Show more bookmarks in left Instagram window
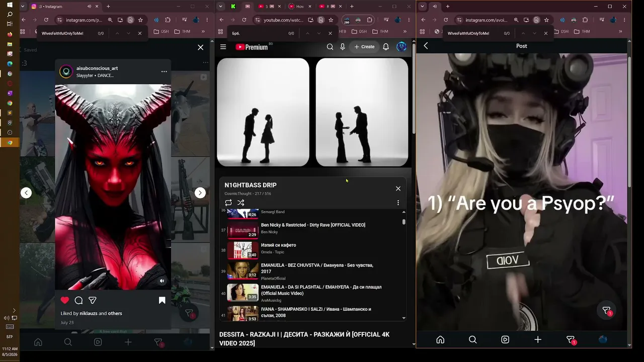 coord(203,31)
